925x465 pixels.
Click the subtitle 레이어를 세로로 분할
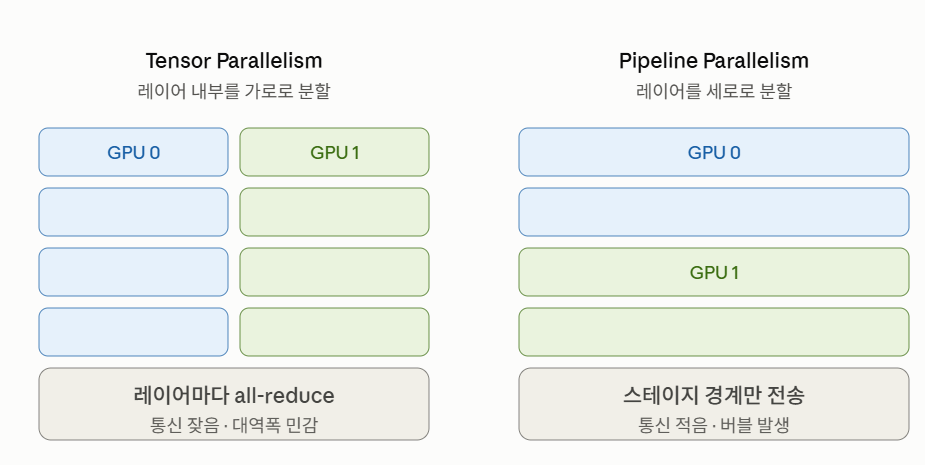713,91
